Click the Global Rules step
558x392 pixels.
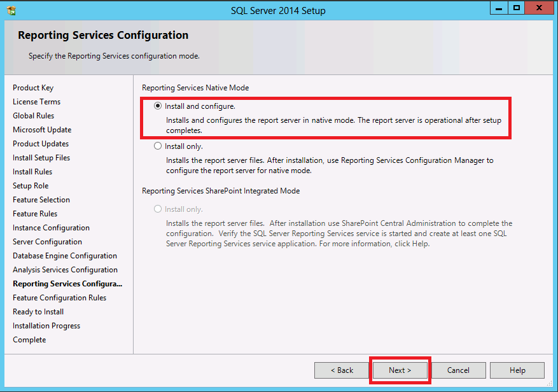tap(34, 116)
